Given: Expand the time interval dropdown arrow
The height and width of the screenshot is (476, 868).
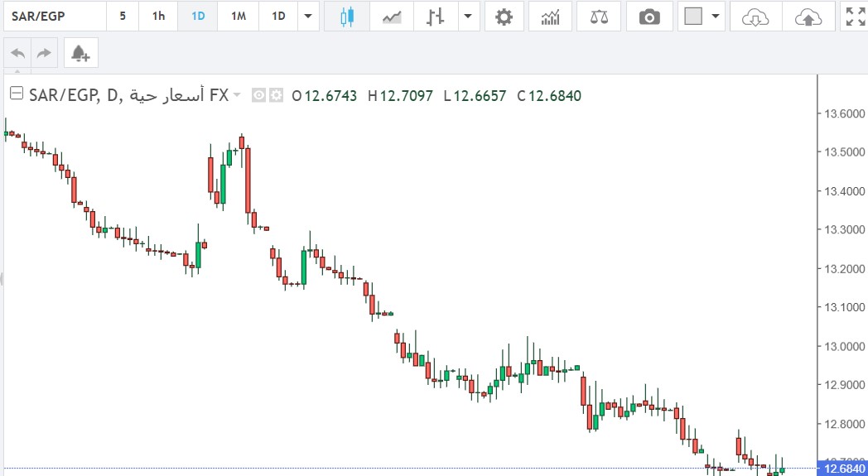Looking at the screenshot, I should tap(309, 17).
